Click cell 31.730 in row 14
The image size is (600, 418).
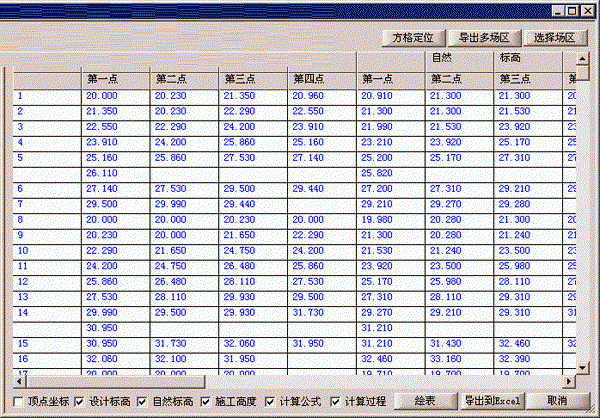pos(322,313)
